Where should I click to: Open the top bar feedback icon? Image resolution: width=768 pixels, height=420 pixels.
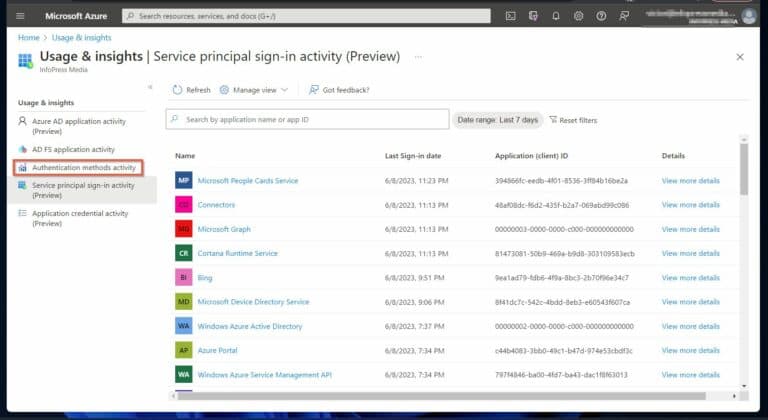point(624,16)
